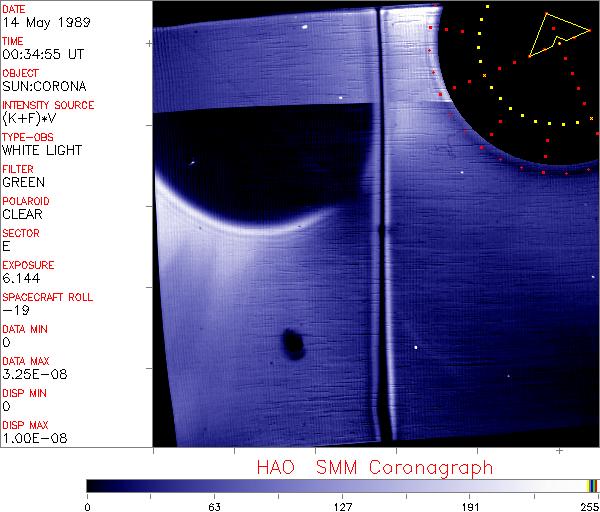Click the color bar near the 127 mark
This screenshot has width=600, height=512.
343,486
